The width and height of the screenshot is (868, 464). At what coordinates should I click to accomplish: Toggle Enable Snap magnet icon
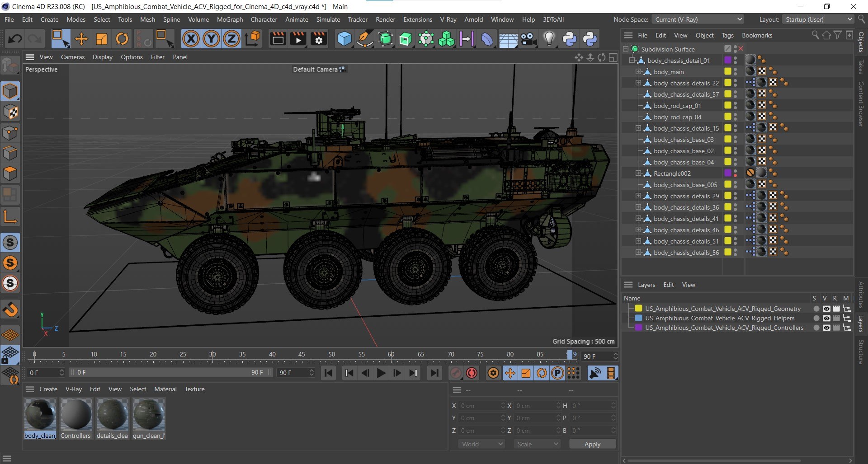point(10,309)
